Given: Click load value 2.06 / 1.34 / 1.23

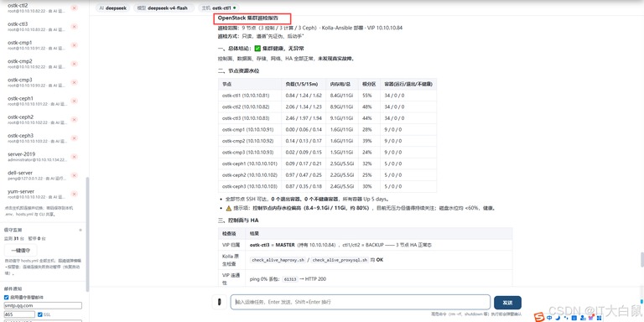Looking at the screenshot, I should pos(304,106).
